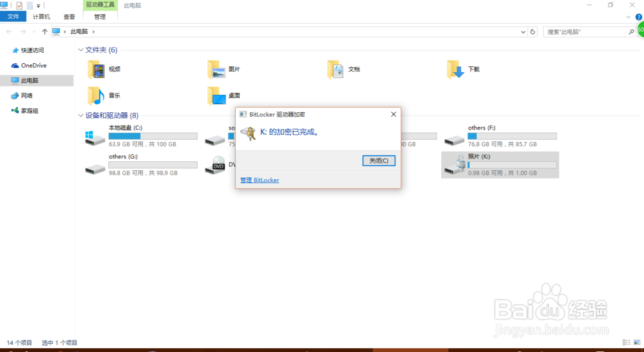Open the Pictures (图片) folder icon

(x=216, y=69)
